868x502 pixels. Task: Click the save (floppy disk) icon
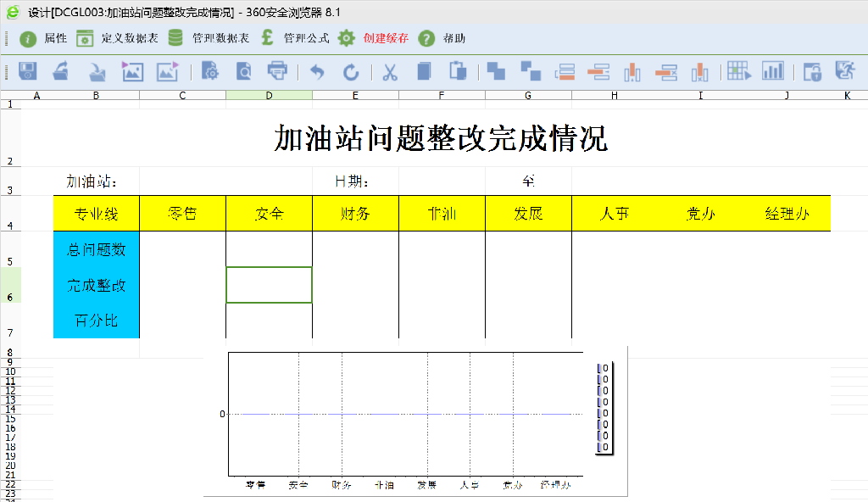[28, 72]
